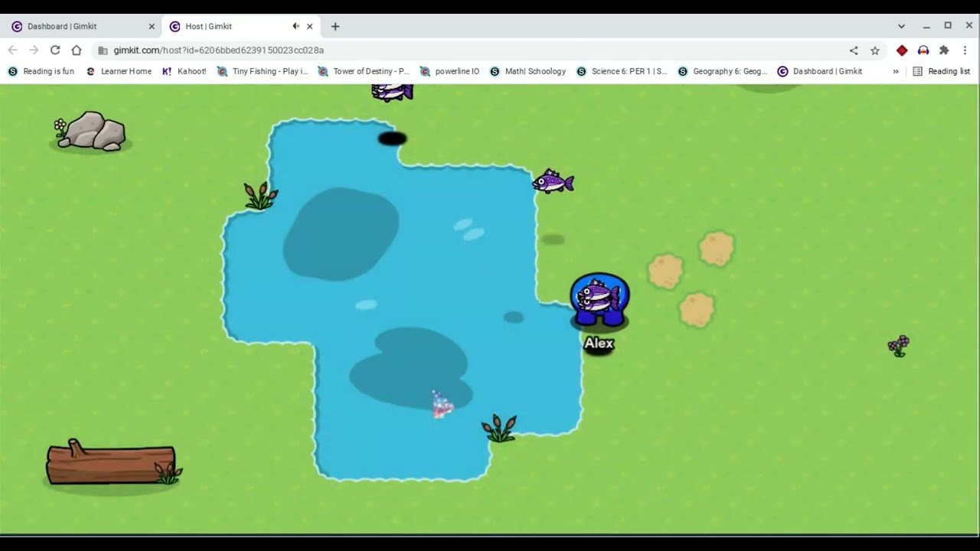Click the site information icon in address bar
The image size is (980, 551).
[x=102, y=51]
